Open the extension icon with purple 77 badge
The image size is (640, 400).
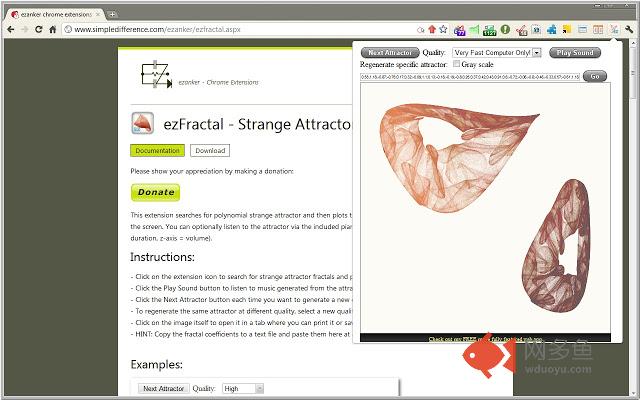459,30
